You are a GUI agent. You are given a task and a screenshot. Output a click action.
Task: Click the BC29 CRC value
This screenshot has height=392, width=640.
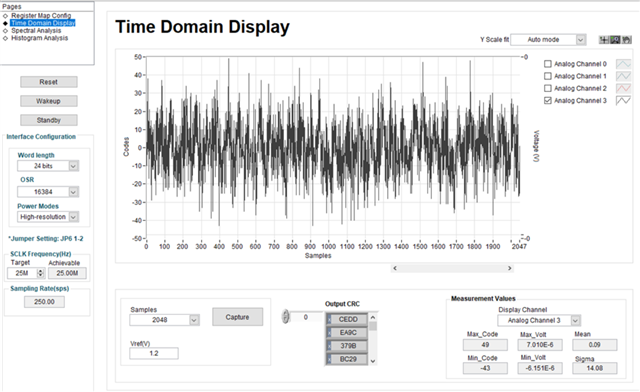point(348,359)
